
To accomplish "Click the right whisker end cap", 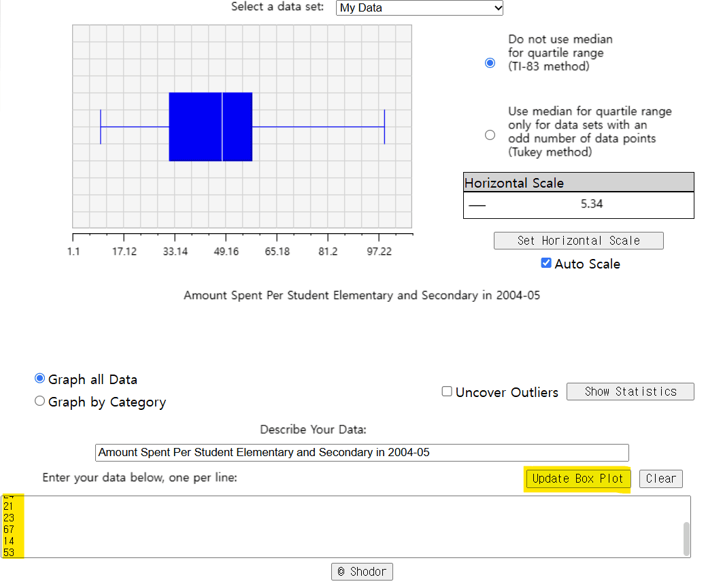I will pos(384,126).
